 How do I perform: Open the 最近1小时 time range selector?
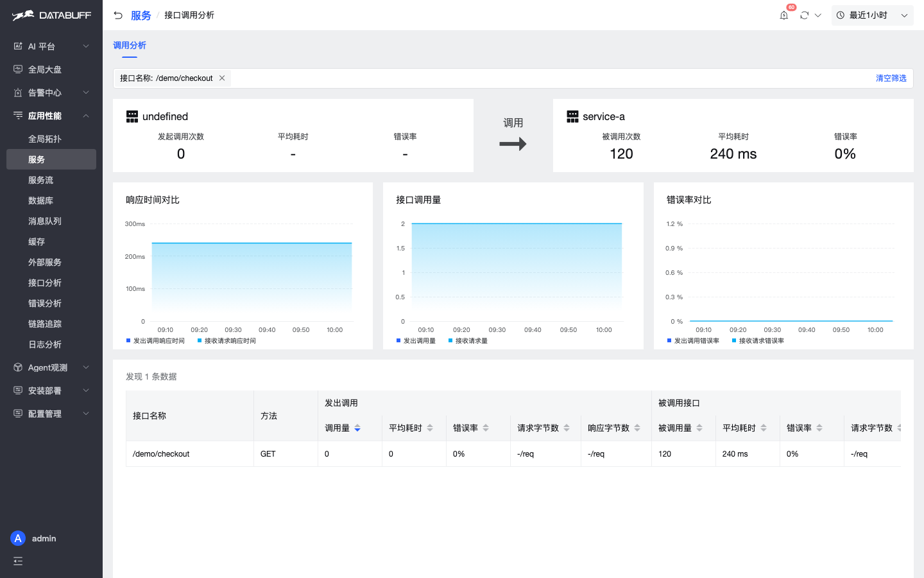tap(872, 15)
